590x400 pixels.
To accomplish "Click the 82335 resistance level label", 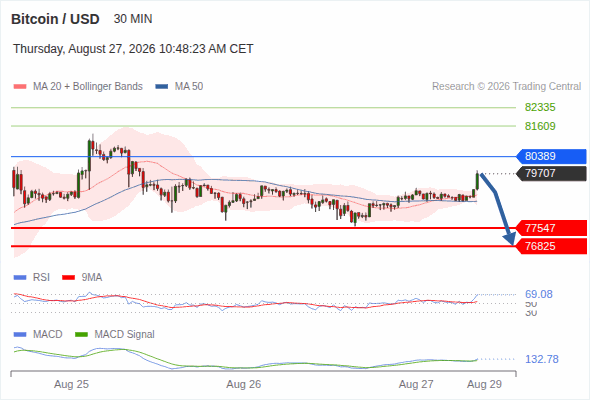I will [x=540, y=108].
